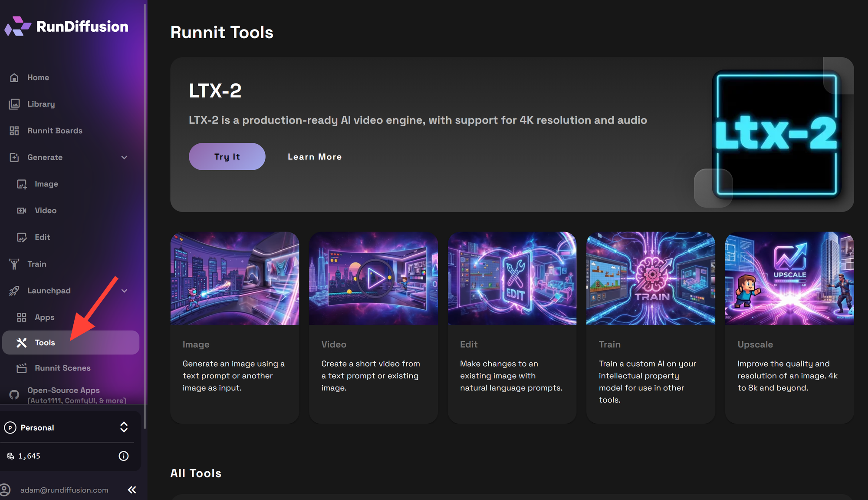Open Library via its sidebar icon

(14, 104)
